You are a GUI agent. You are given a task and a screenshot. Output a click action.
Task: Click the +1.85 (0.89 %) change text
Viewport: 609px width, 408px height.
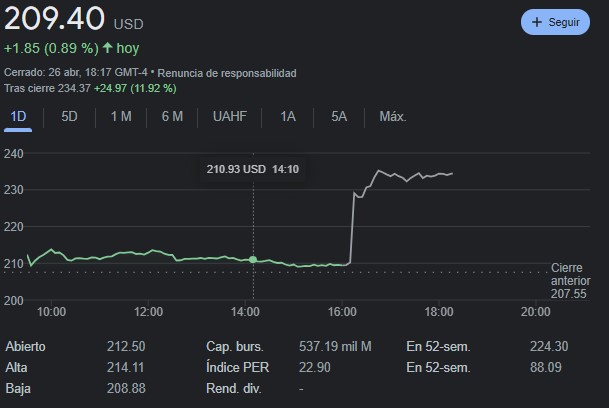point(51,48)
